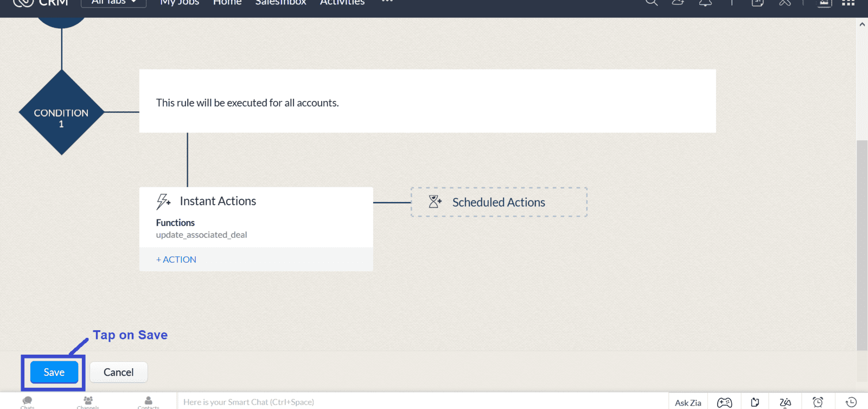Go to the My Jobs tab
Viewport: 868px width, 409px height.
tap(180, 3)
